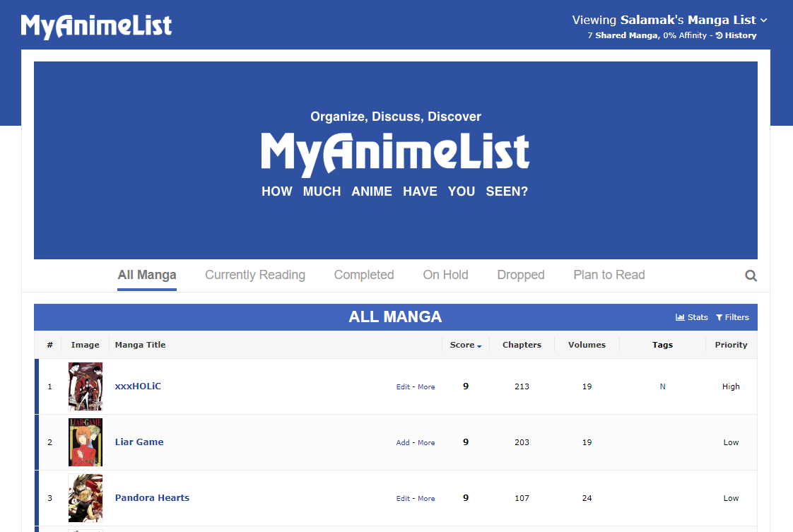The image size is (793, 532).
Task: Open the Liar Game manga title link
Action: click(x=139, y=442)
